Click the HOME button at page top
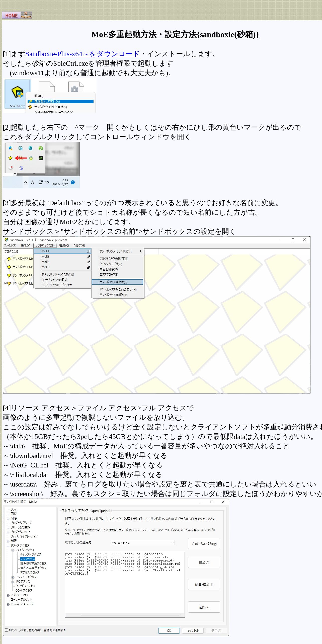The height and width of the screenshot is (644, 322). click(x=17, y=15)
